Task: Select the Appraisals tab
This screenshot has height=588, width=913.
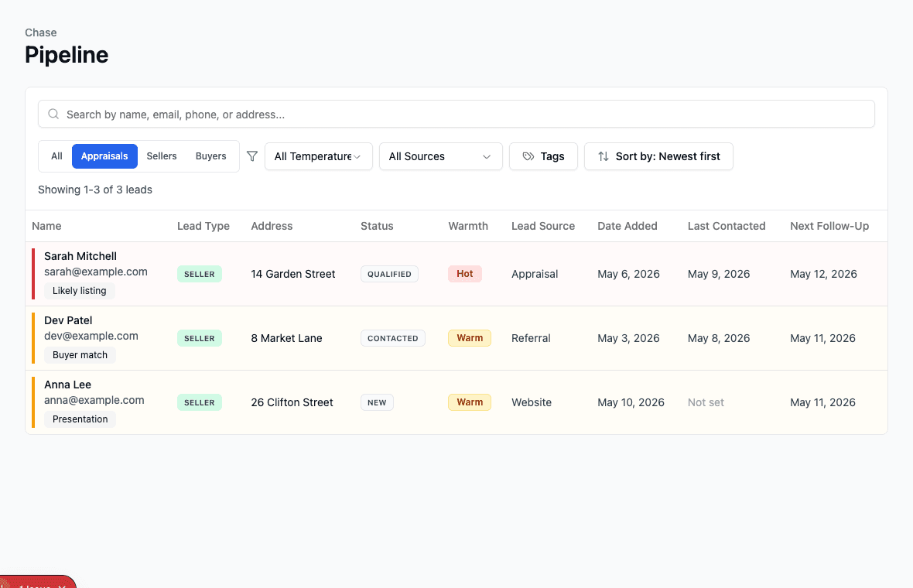Action: [x=104, y=156]
